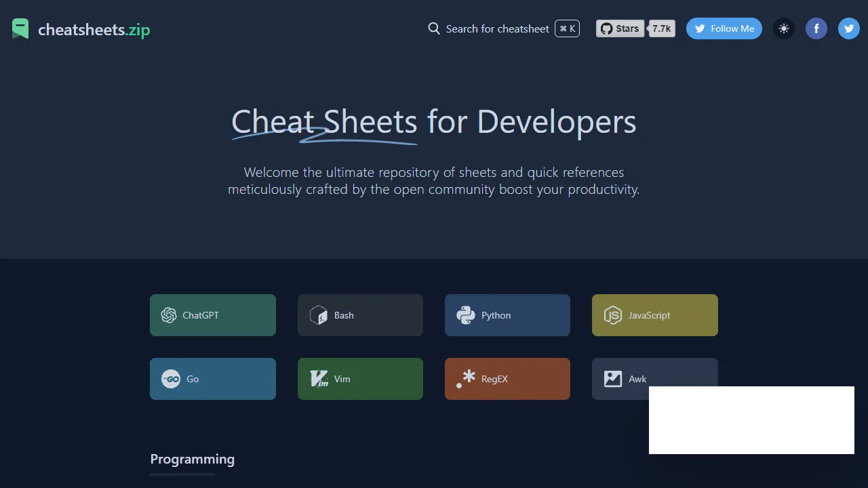Screen dimensions: 868x488
Task: Open the Twitter share icon
Action: (x=849, y=28)
